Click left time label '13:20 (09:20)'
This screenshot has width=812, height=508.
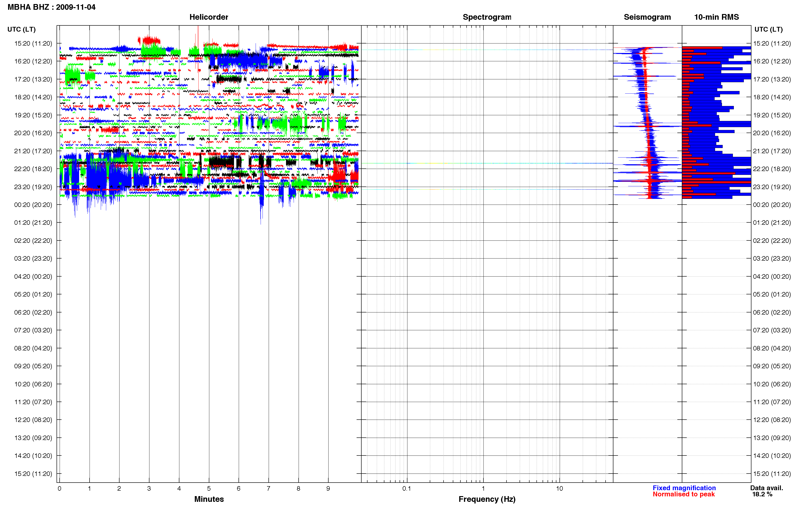(33, 438)
